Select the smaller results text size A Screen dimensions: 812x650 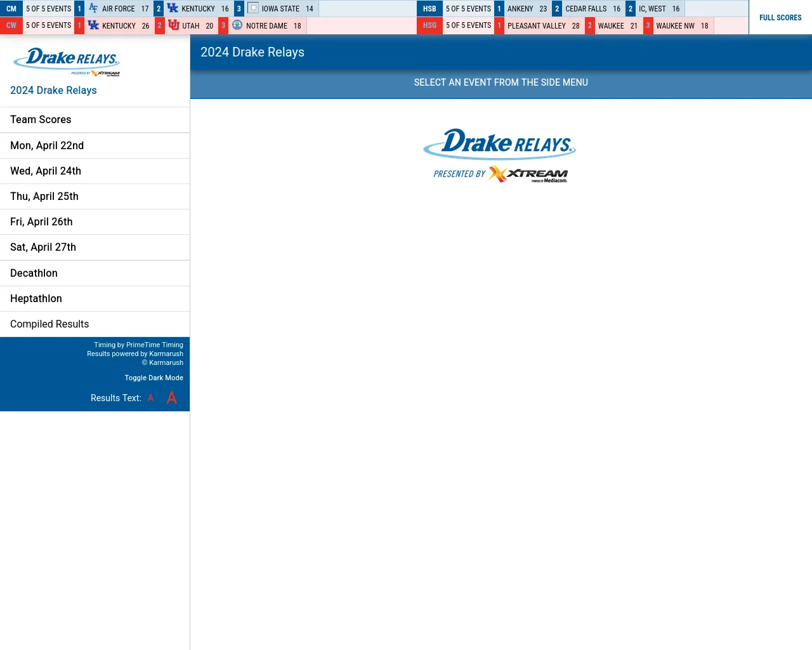151,398
